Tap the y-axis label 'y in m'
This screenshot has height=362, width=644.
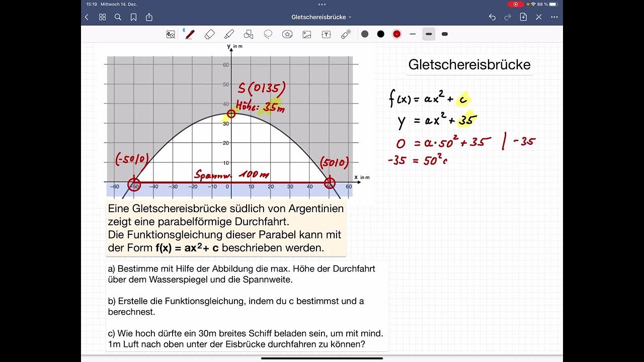click(x=234, y=46)
